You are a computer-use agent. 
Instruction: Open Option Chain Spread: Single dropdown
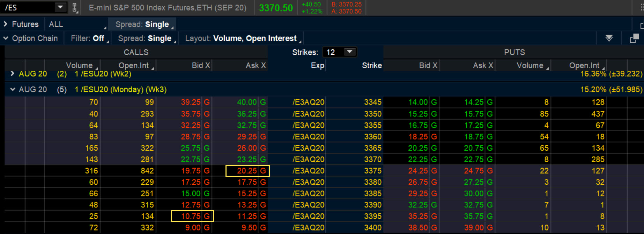tap(147, 38)
